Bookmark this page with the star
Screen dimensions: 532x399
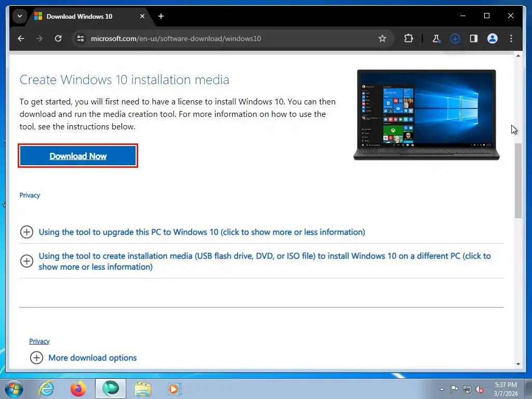tap(382, 38)
